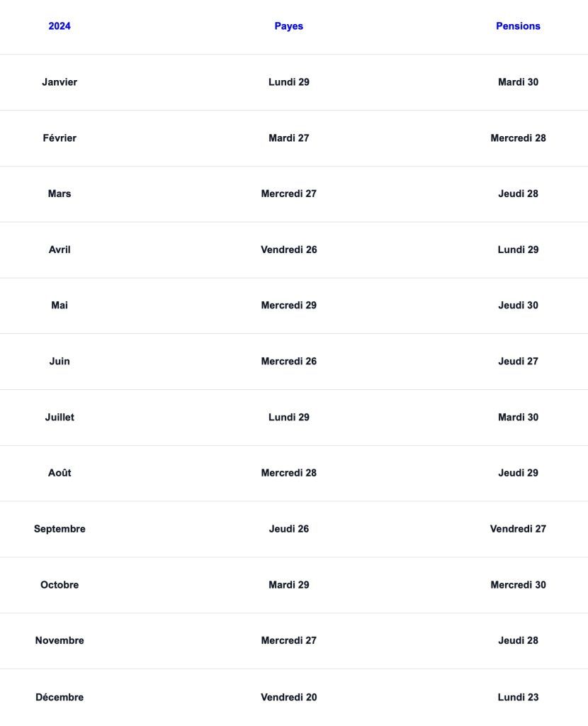Select Juin payes date Mercredi 26
Image resolution: width=588 pixels, height=726 pixels.
(x=289, y=362)
